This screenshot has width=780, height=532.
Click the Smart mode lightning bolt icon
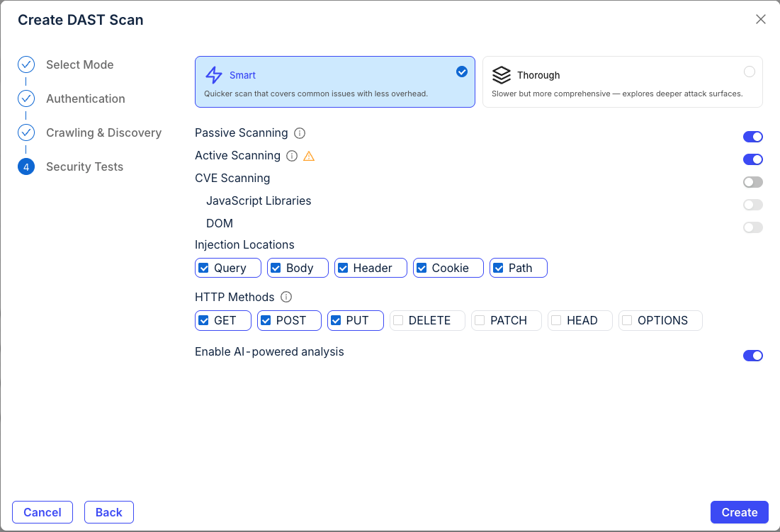pyautogui.click(x=213, y=75)
